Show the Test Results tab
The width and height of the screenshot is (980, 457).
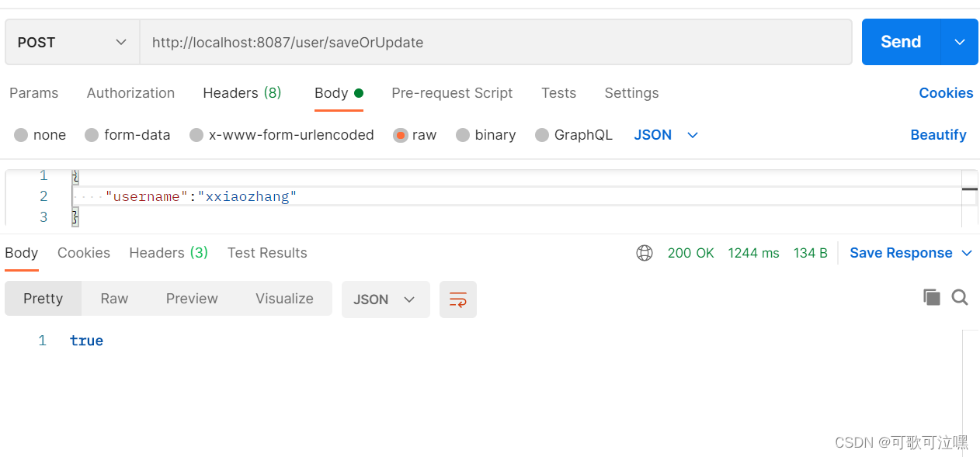click(x=267, y=253)
